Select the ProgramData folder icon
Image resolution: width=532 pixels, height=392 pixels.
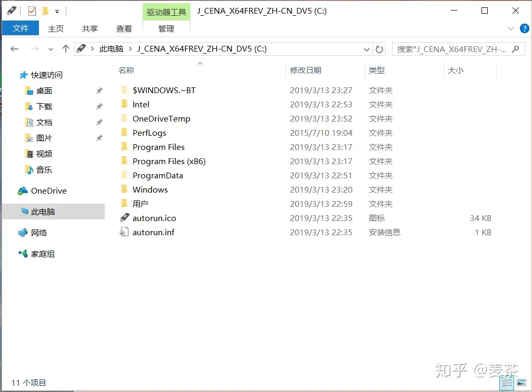(124, 175)
